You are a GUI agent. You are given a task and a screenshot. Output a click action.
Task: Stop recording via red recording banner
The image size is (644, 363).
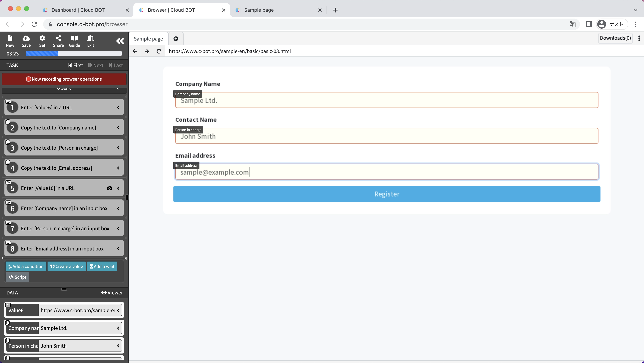(x=64, y=79)
